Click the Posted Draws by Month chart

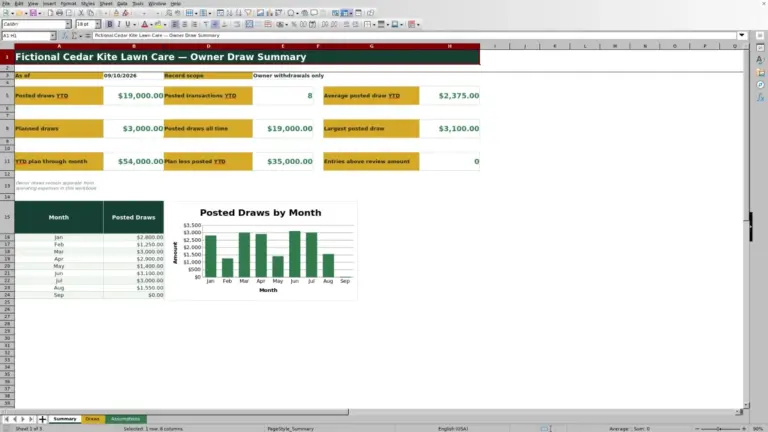point(261,250)
